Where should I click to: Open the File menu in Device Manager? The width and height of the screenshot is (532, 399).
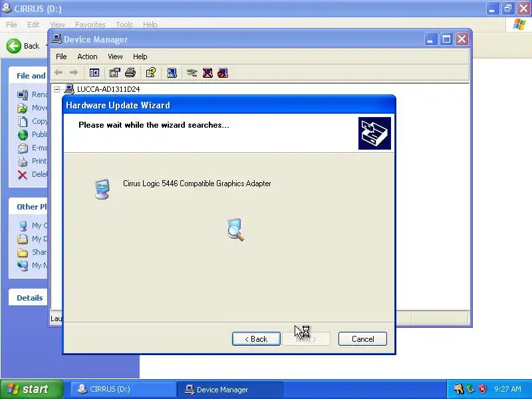(x=61, y=57)
